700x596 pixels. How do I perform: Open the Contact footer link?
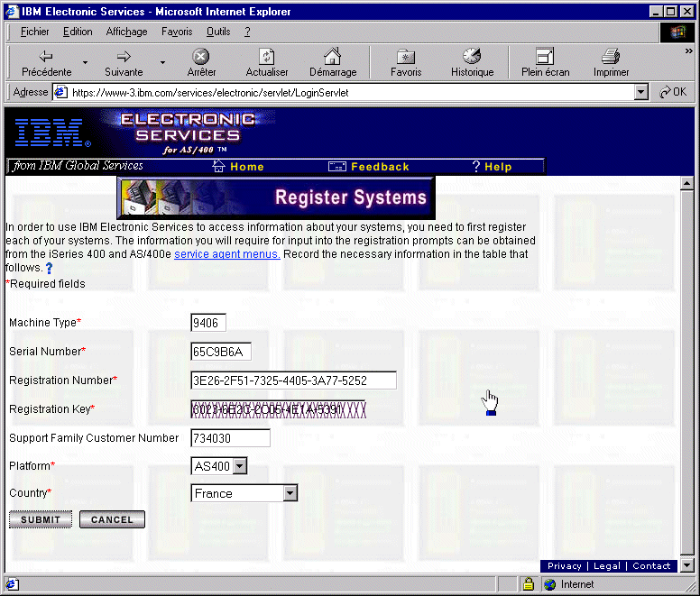click(651, 565)
